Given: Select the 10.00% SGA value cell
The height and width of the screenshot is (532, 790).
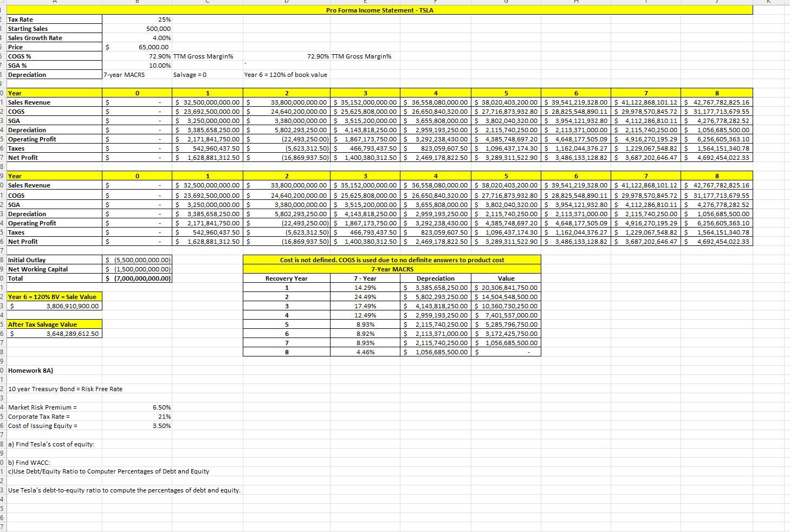Looking at the screenshot, I should click(x=137, y=66).
